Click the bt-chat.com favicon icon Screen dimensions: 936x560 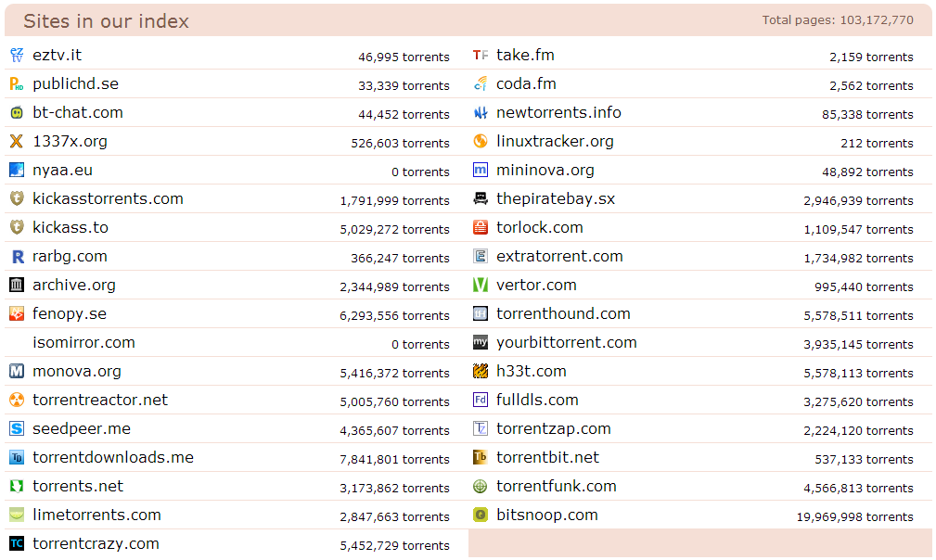(x=17, y=112)
